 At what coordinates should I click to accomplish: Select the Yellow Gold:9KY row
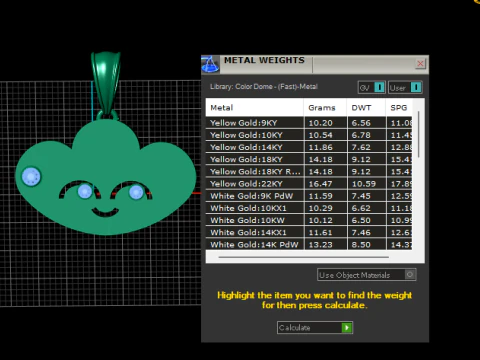[x=309, y=123]
